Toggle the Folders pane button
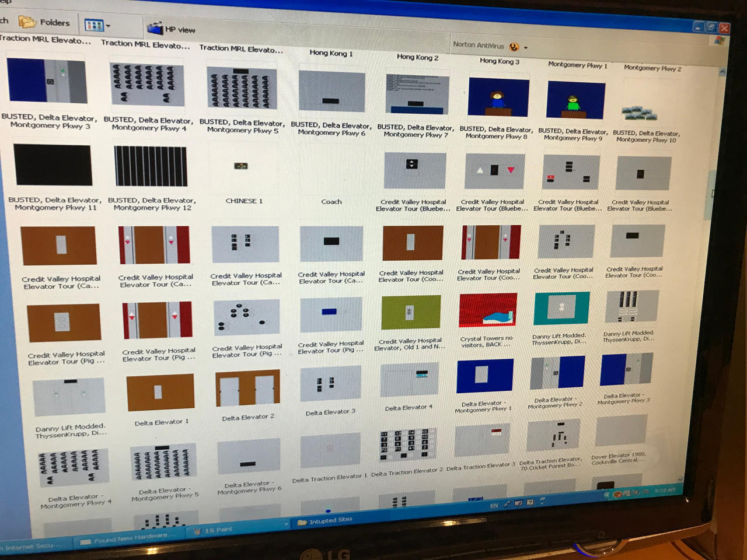This screenshot has width=747, height=560. [x=44, y=22]
